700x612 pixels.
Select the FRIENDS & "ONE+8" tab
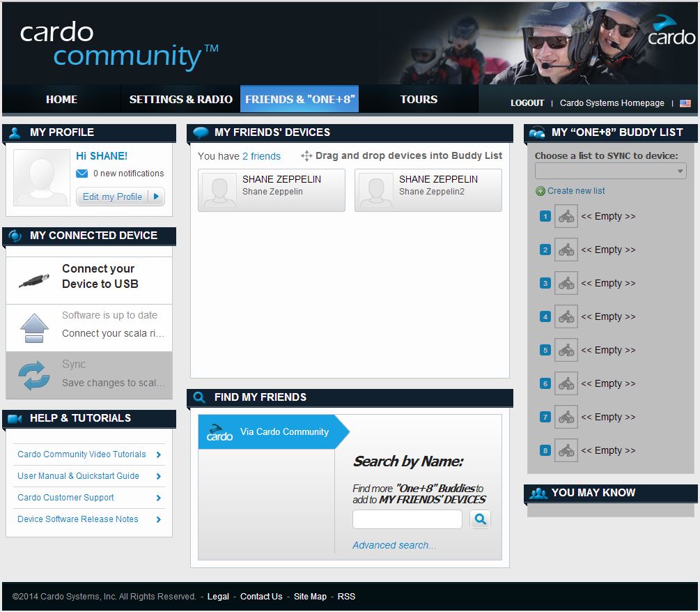point(300,99)
